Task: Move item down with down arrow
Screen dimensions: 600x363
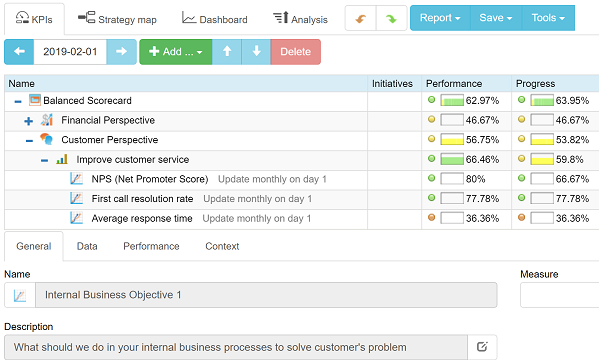Action: click(x=256, y=52)
